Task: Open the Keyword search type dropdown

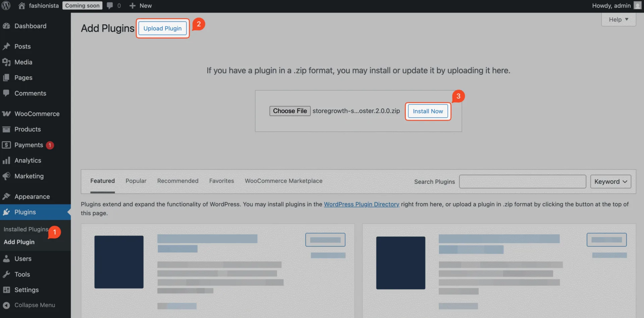Action: point(610,181)
